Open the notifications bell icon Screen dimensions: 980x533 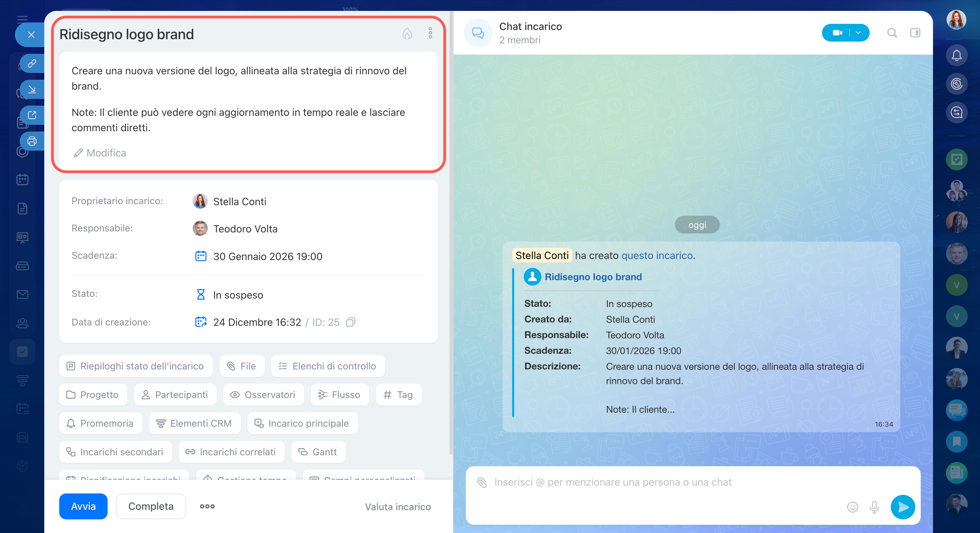957,56
